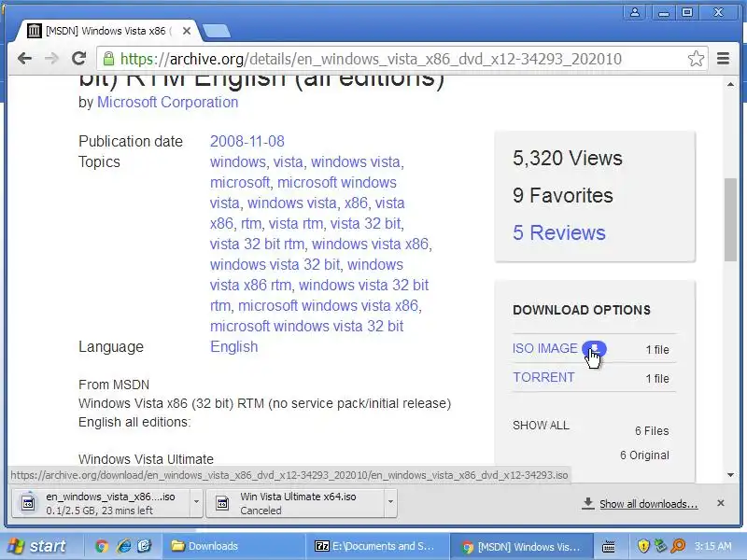The width and height of the screenshot is (747, 560).
Task: Open a new tab with the new-tab button
Action: tap(217, 32)
